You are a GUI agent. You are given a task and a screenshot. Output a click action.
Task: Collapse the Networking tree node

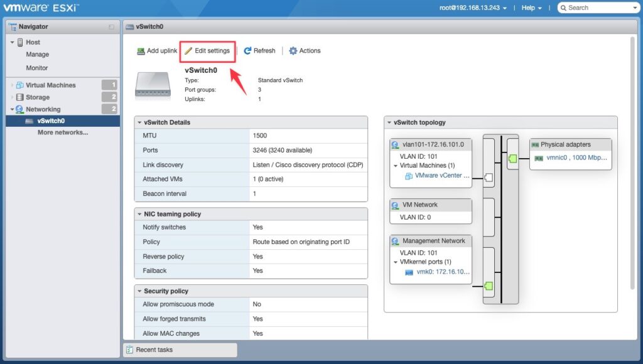[13, 109]
